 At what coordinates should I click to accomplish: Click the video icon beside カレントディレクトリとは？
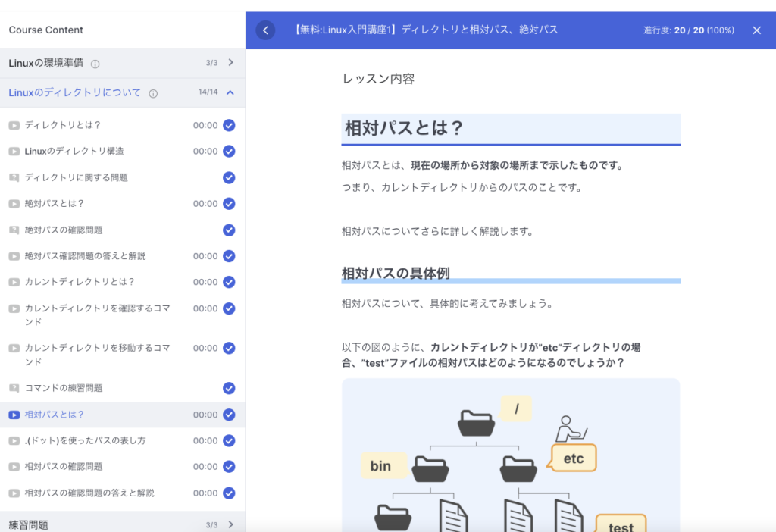14,282
